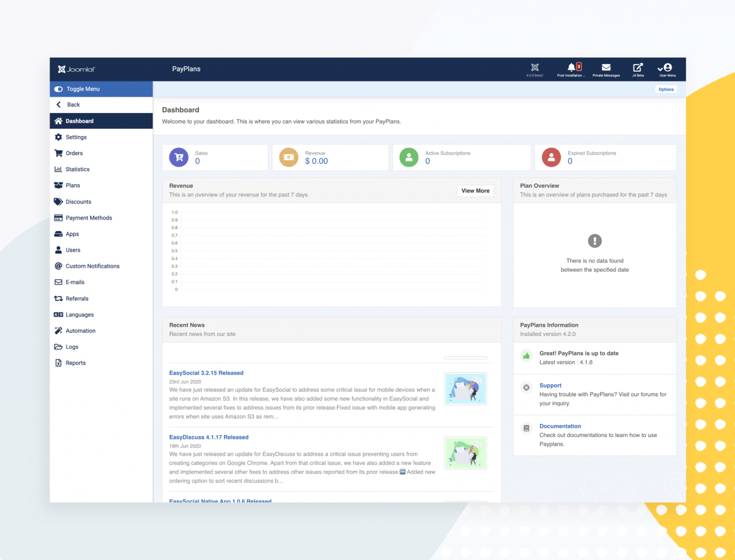
Task: Click the Revenue value $ 0.00
Action: pyautogui.click(x=316, y=161)
